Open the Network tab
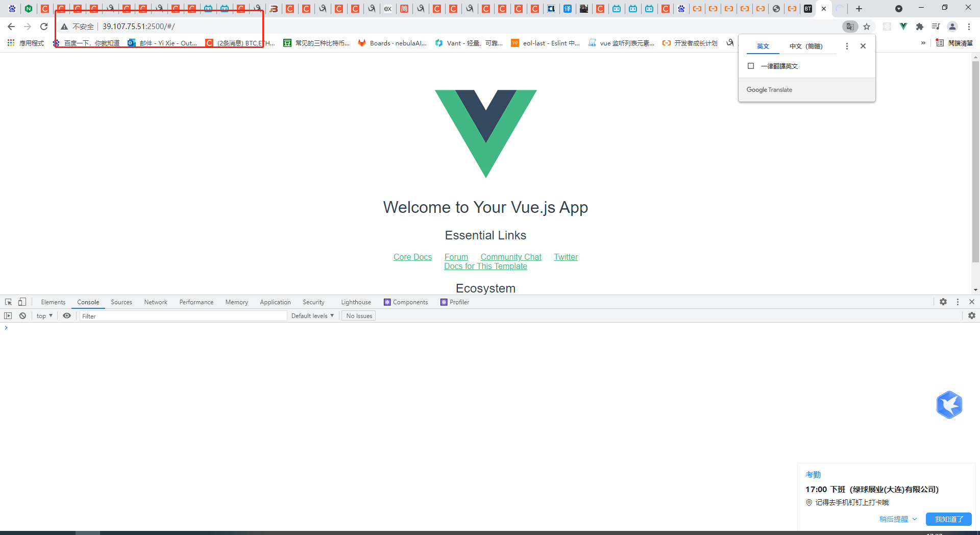The image size is (980, 535). pos(156,302)
